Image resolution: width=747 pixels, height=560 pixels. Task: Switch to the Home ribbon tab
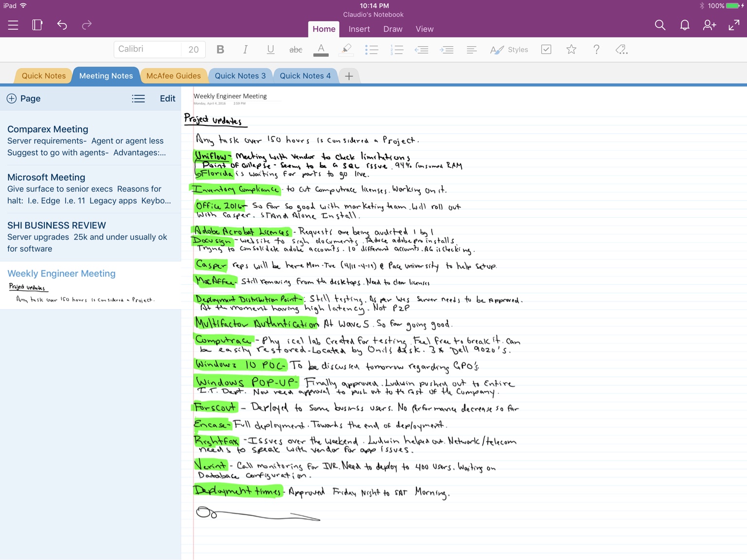[324, 29]
